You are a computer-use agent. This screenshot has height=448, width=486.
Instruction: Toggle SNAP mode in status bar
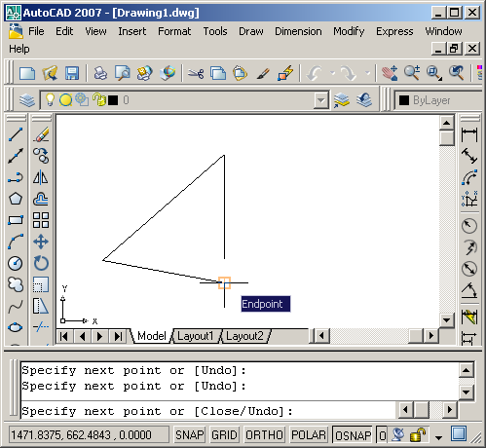189,434
